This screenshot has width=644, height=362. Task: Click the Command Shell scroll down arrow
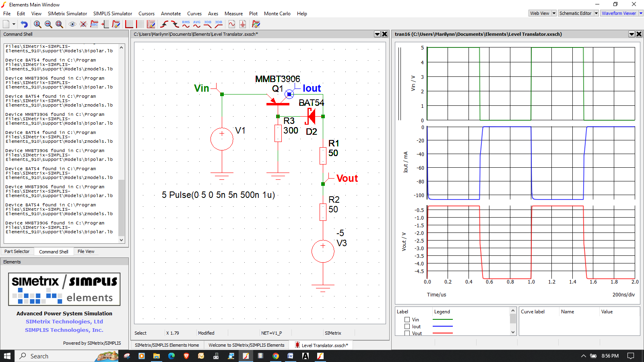[122, 240]
